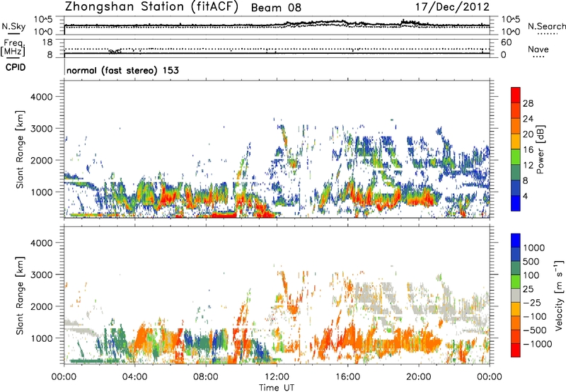The image size is (566, 392).
Task: Click the '10^0' tick beside N.Search
Action: coord(511,32)
